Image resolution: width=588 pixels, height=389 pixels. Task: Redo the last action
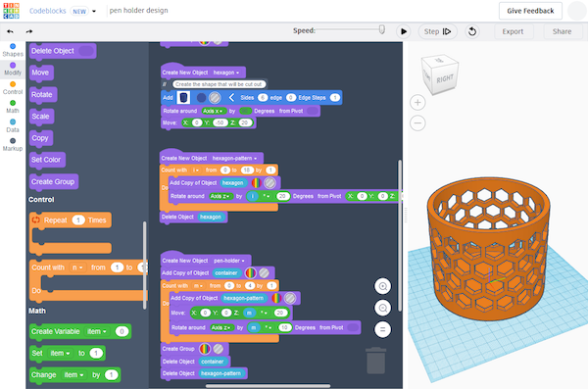coord(29,31)
